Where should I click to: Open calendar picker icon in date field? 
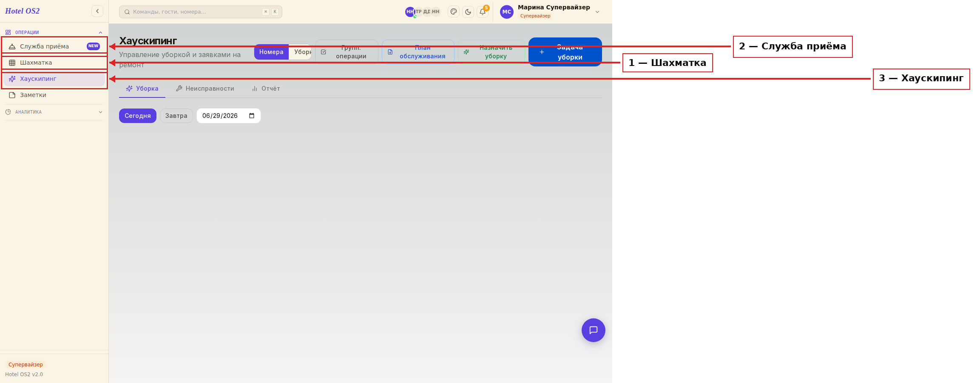click(x=252, y=116)
